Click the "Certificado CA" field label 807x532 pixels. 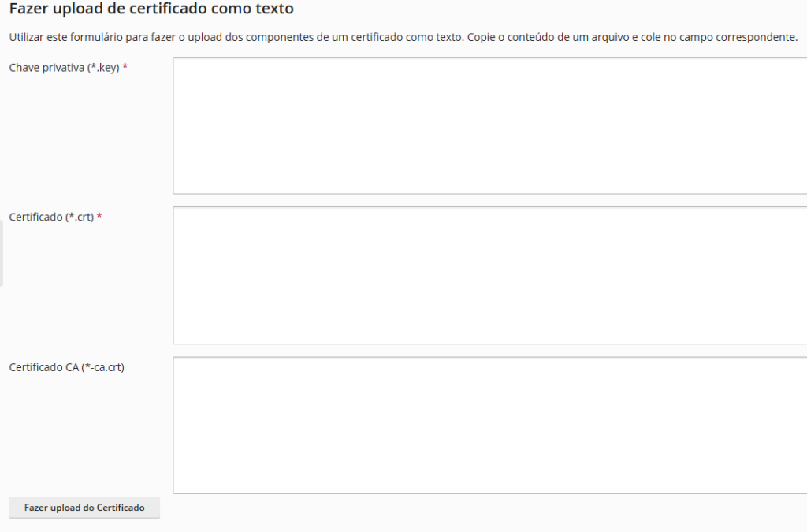[x=44, y=366]
